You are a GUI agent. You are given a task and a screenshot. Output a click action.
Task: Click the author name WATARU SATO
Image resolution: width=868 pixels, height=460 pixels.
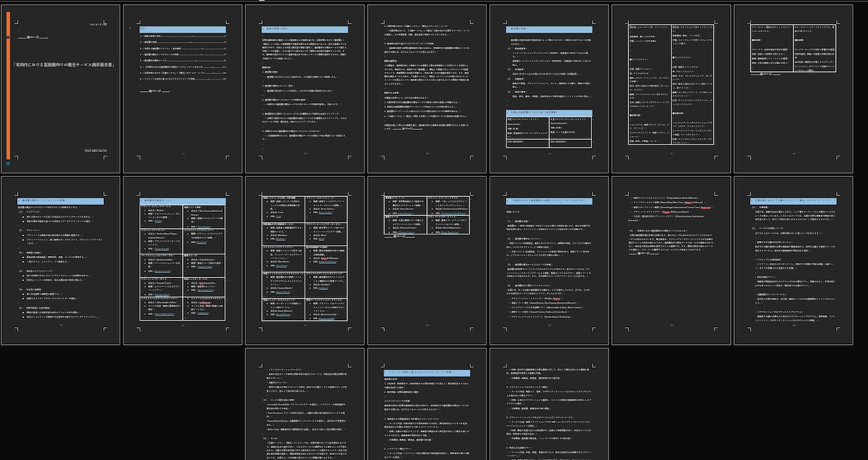tap(97, 150)
